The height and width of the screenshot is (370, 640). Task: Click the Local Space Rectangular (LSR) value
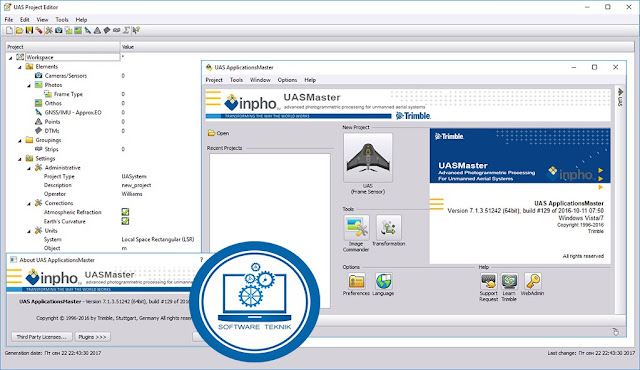pos(158,239)
